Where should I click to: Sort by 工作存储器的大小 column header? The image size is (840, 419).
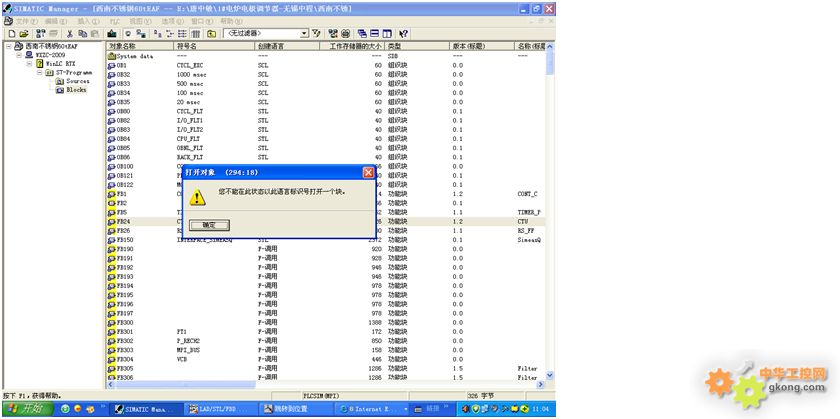pyautogui.click(x=352, y=46)
